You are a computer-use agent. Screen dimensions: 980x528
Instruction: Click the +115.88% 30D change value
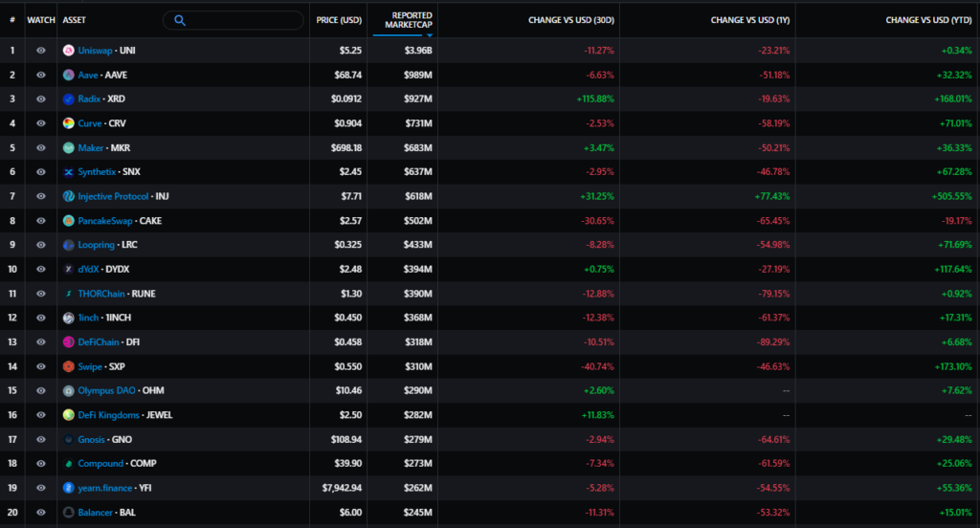click(x=595, y=99)
